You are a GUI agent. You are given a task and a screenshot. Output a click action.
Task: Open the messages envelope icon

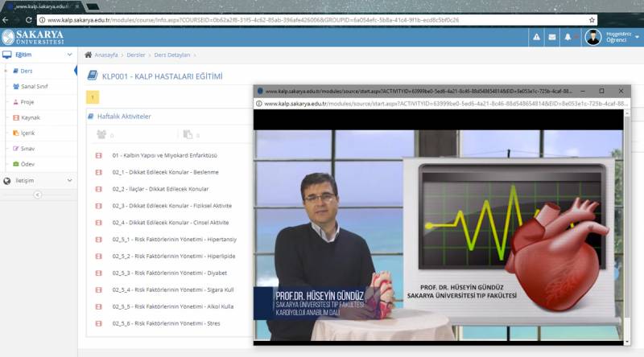(x=552, y=37)
